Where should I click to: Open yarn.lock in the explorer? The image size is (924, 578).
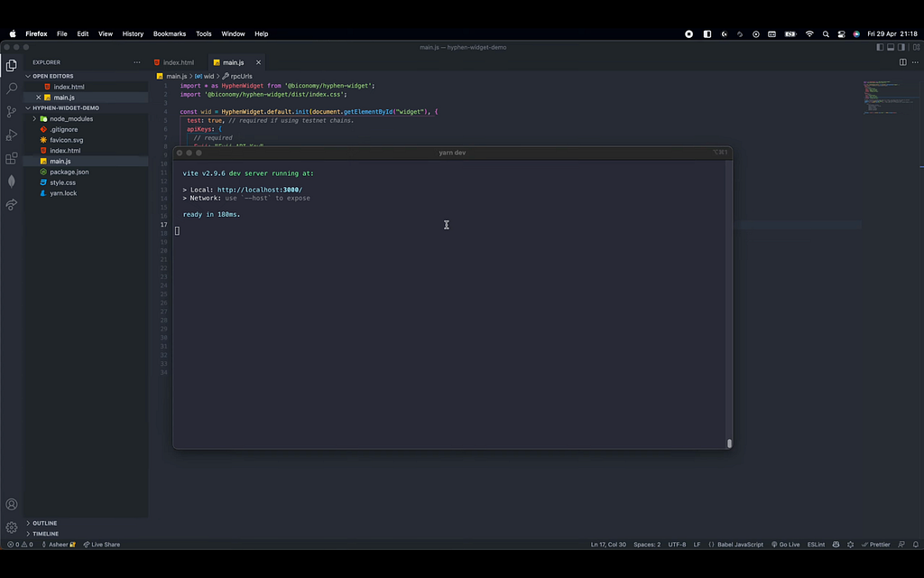click(86, 193)
